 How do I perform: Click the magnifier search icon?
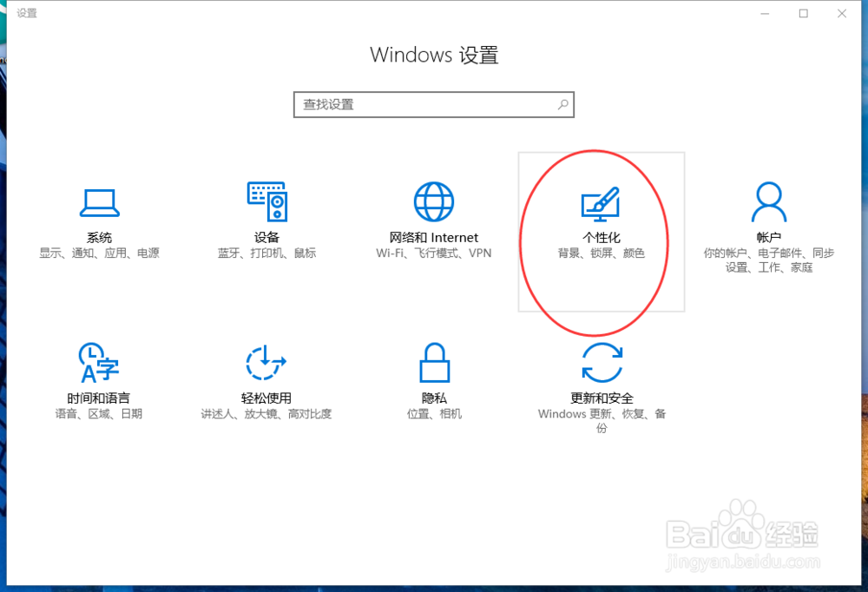(563, 104)
